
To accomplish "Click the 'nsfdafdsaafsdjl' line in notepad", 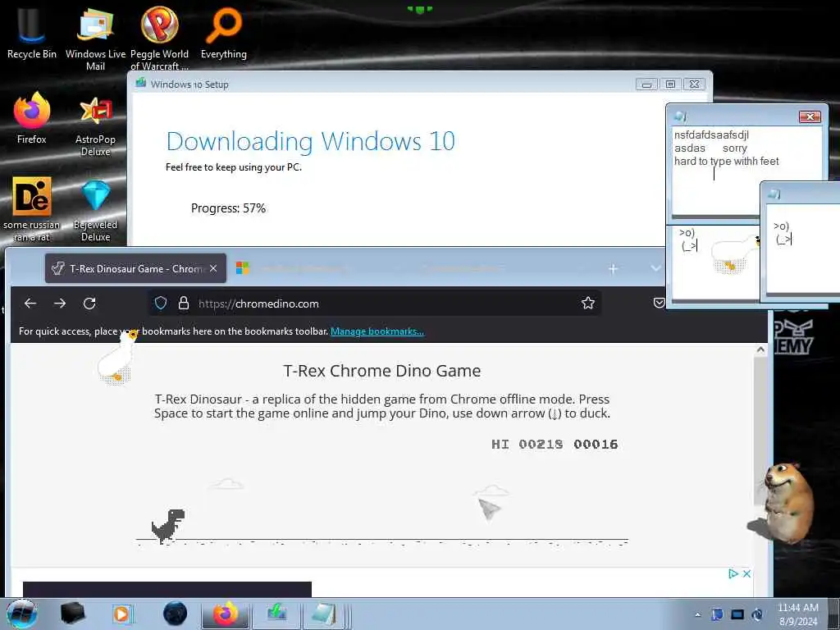I will [711, 135].
